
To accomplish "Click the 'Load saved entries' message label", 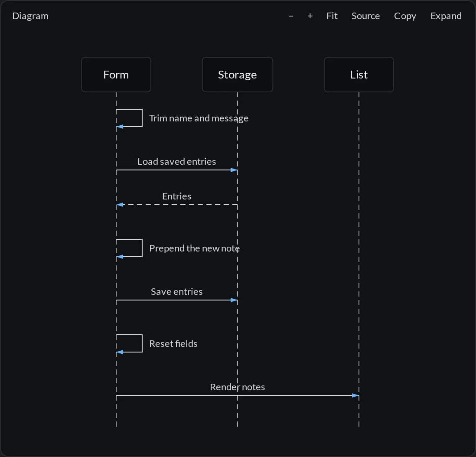I will coord(177,162).
